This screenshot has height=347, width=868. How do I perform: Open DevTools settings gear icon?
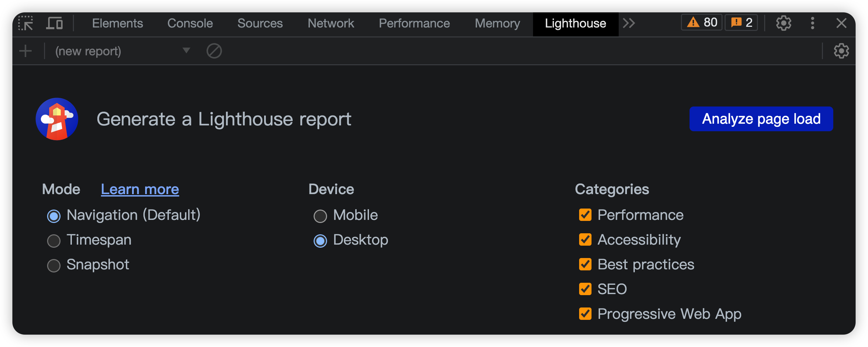tap(783, 23)
